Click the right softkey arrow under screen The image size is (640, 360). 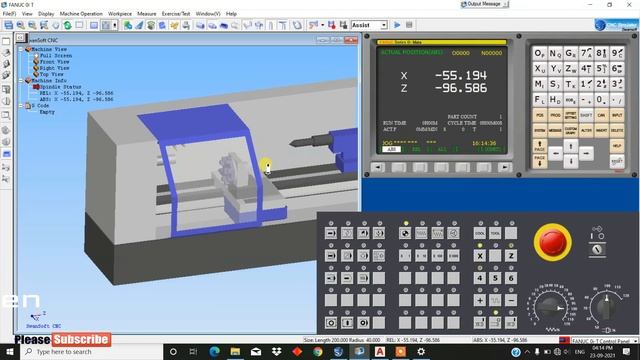505,167
